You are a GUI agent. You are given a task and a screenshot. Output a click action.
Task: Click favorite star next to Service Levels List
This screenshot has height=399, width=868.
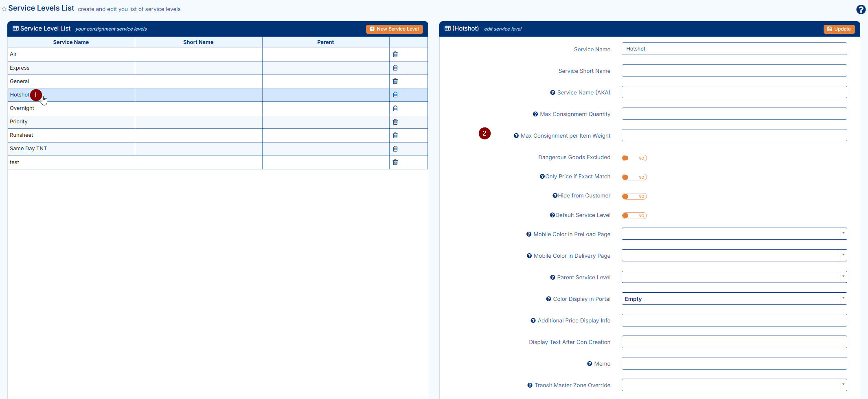[4, 9]
